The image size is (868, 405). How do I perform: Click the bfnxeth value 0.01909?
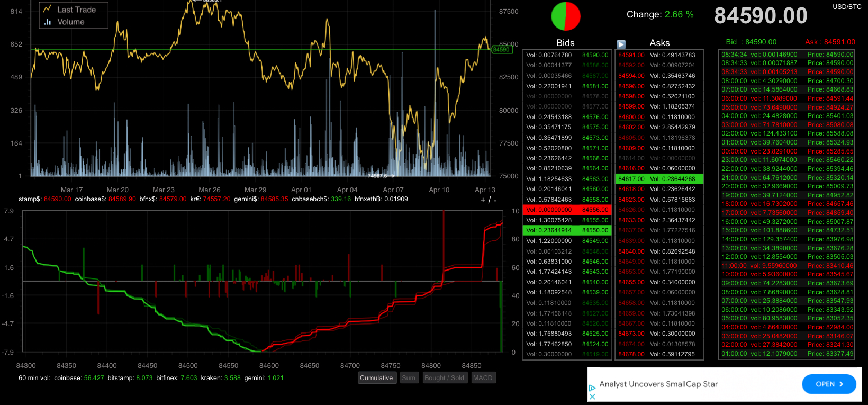click(396, 199)
